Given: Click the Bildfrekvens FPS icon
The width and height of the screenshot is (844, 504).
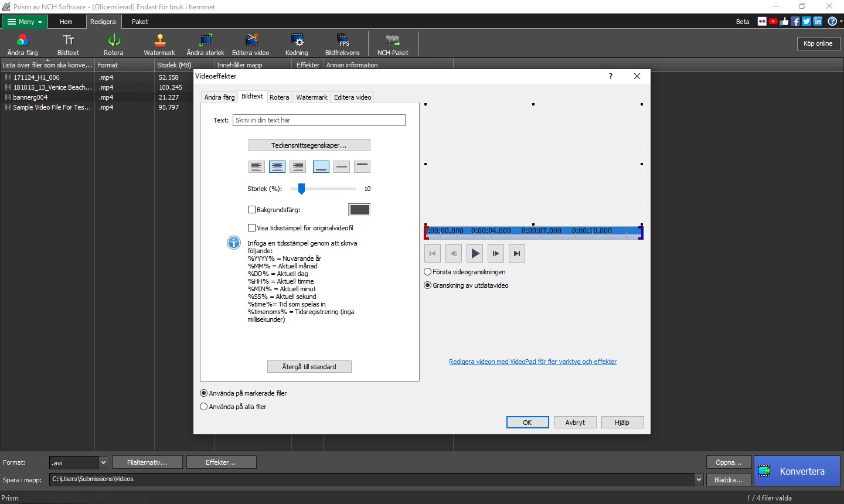Looking at the screenshot, I should point(343,45).
